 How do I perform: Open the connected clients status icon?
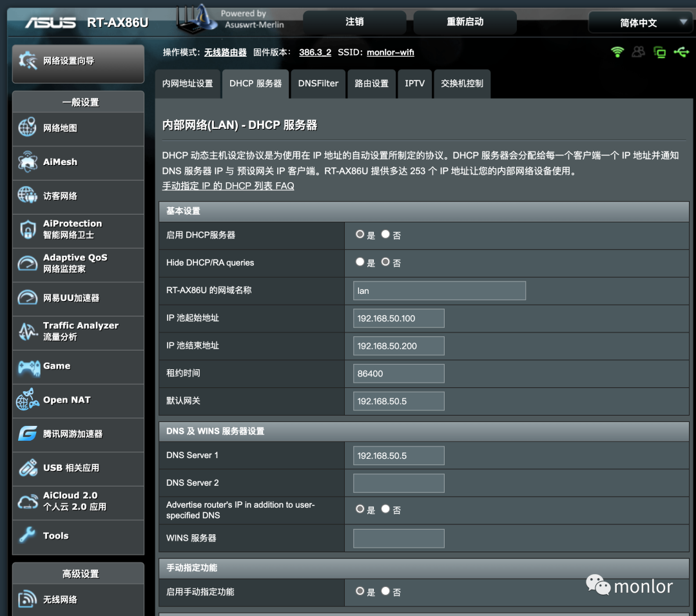[x=638, y=52]
